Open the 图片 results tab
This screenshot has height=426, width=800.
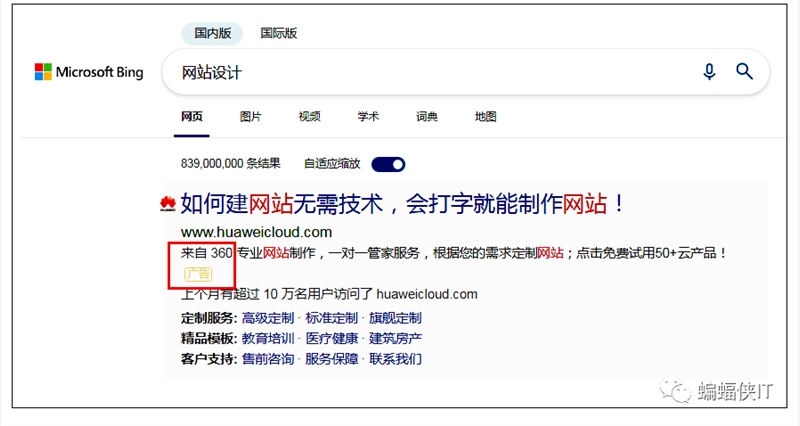[x=251, y=117]
